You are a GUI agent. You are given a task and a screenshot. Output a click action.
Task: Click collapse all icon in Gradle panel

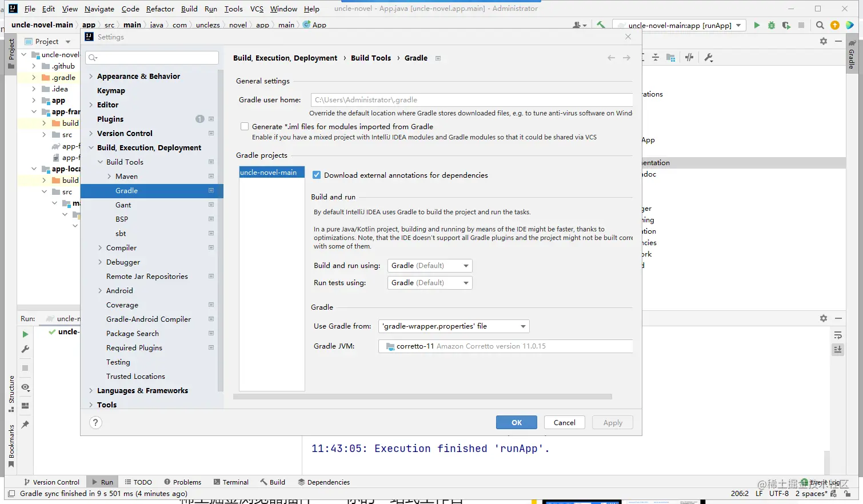(x=656, y=57)
